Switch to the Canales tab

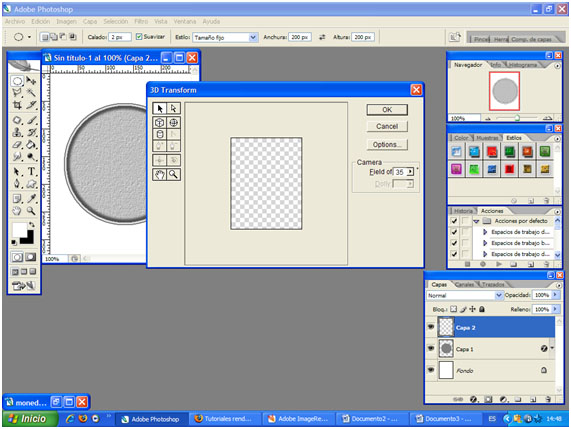coord(464,284)
